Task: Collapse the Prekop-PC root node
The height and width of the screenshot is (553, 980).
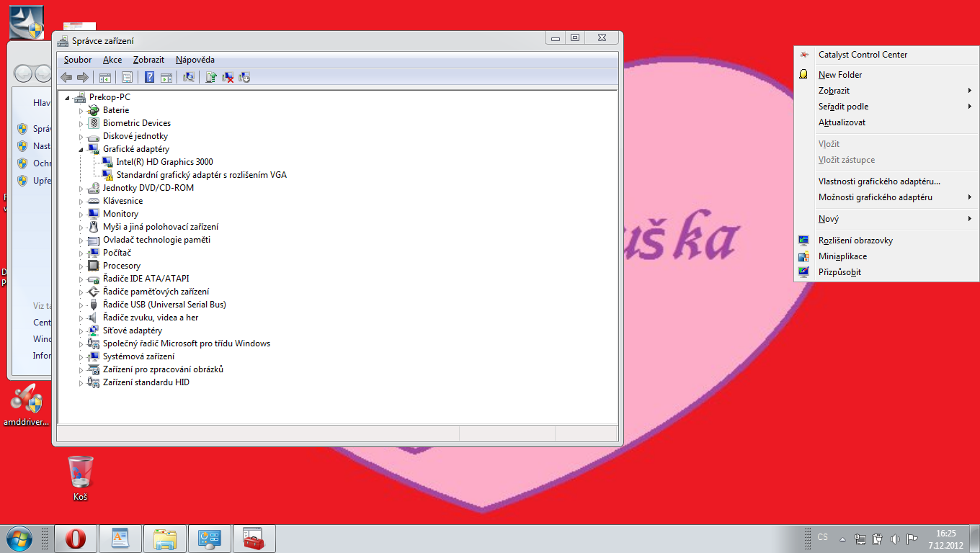Action: pyautogui.click(x=68, y=97)
